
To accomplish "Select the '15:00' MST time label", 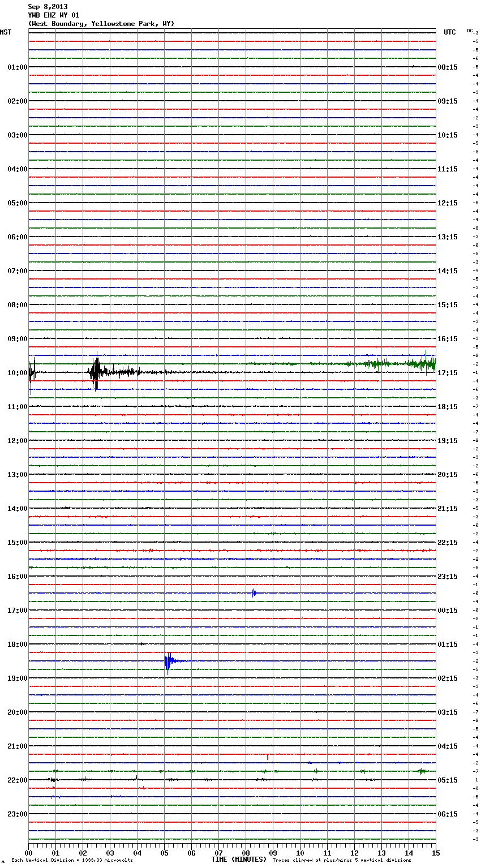I will click(x=17, y=543).
